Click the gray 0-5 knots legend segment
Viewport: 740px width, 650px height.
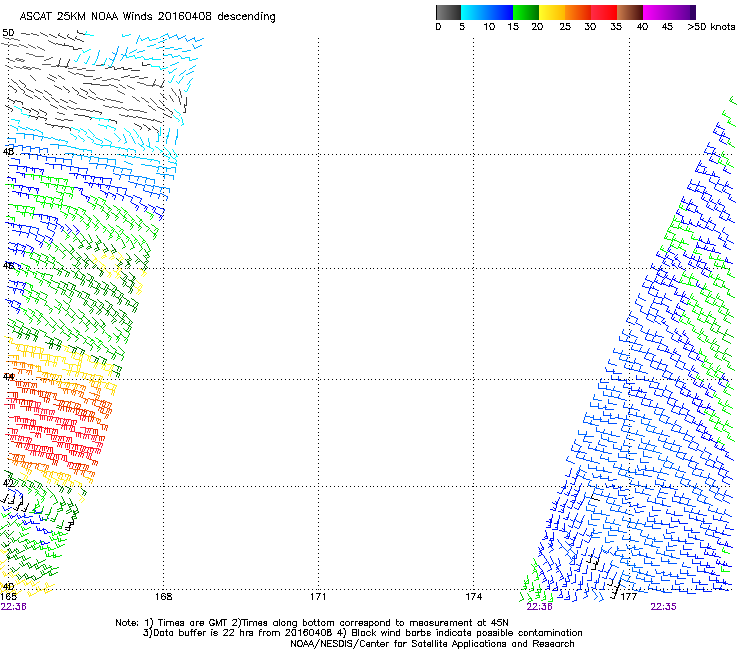[448, 12]
